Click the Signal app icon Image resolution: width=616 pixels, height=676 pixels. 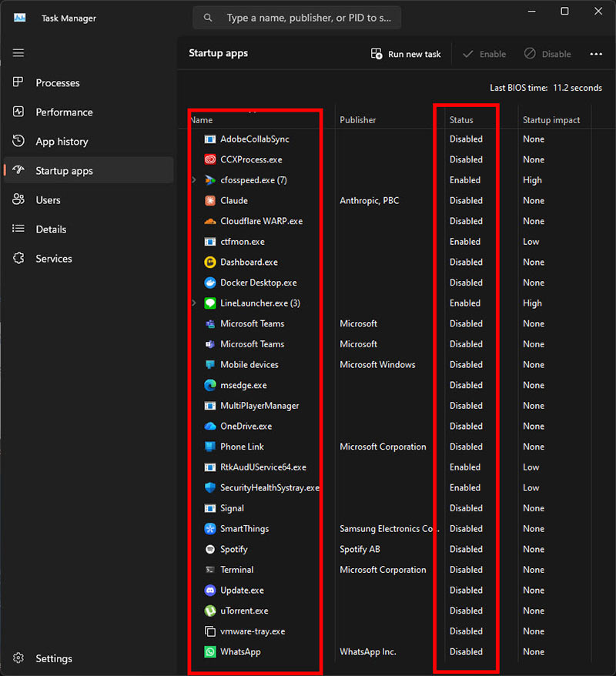point(210,508)
